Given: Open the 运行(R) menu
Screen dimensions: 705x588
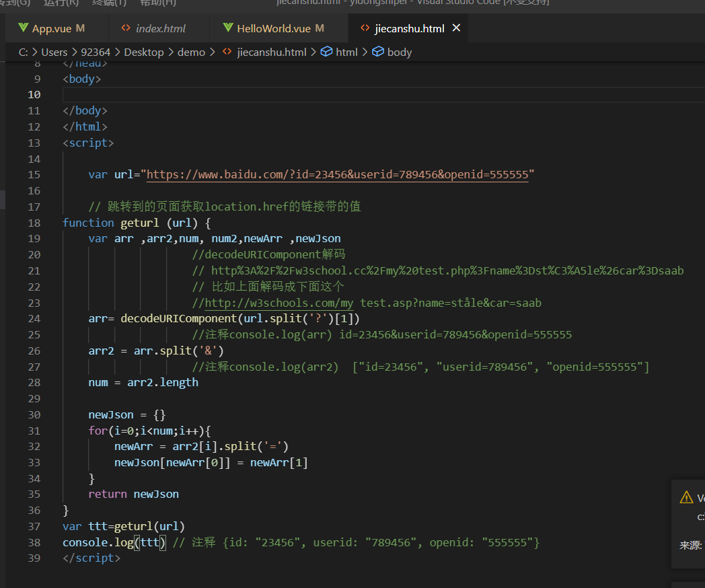Looking at the screenshot, I should point(62,3).
